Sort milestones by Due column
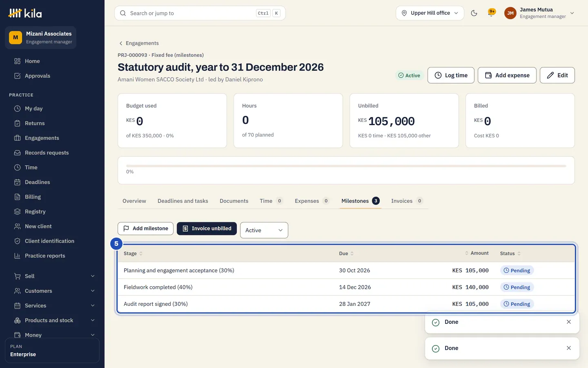The width and height of the screenshot is (588, 368). (346, 254)
